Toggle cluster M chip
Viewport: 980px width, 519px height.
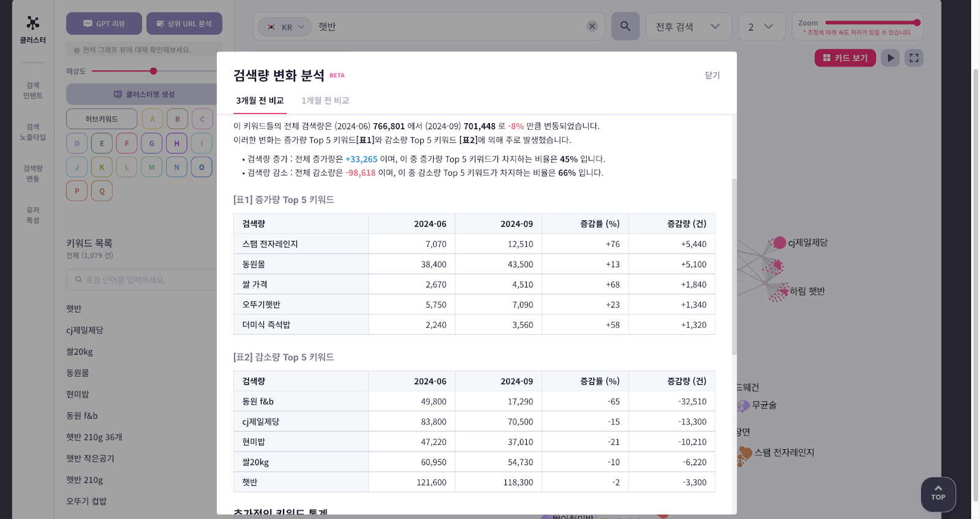pos(152,167)
